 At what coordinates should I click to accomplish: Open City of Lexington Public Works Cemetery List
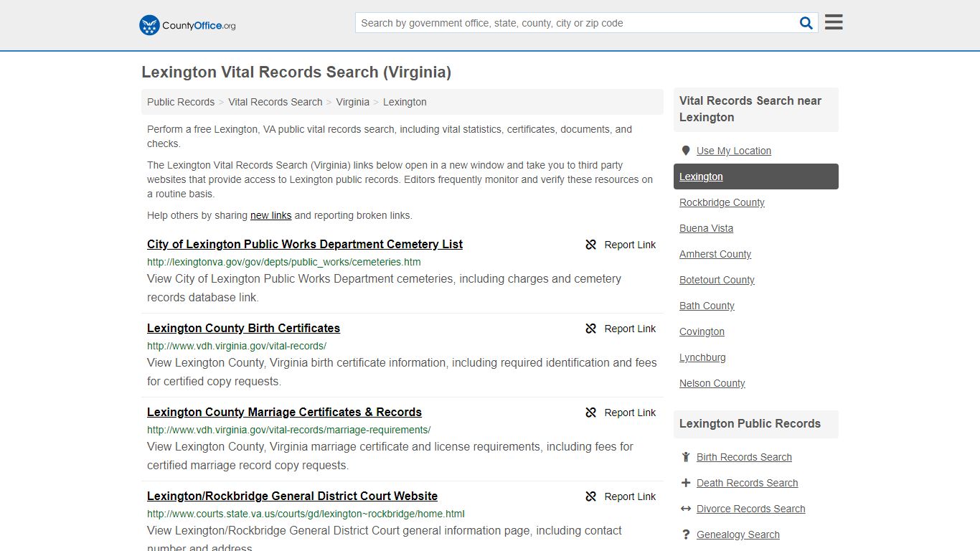coord(305,244)
